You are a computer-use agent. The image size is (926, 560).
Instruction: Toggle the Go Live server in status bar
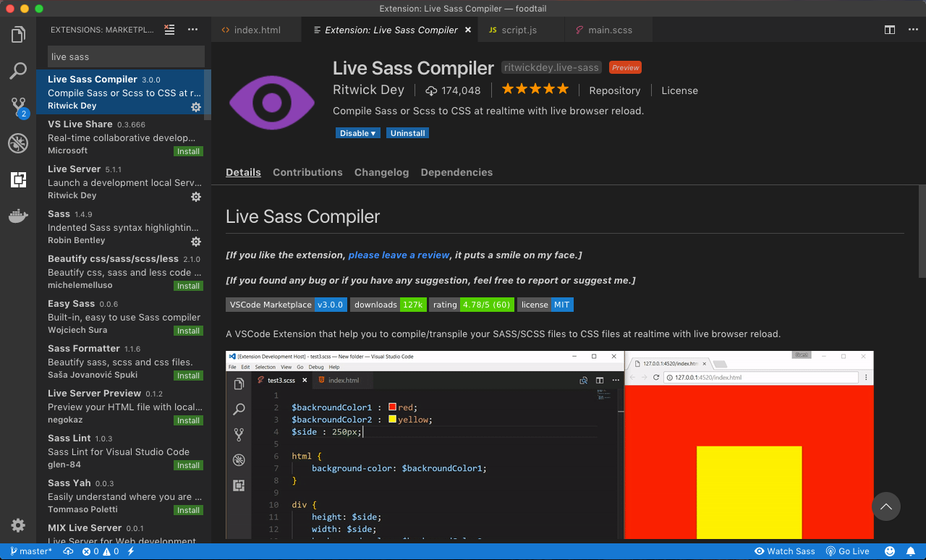847,551
